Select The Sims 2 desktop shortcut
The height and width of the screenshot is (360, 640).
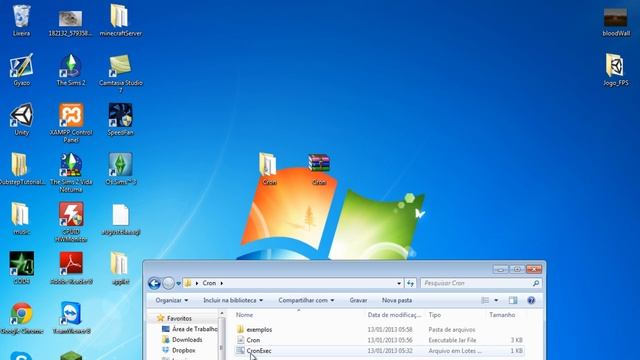tap(71, 70)
